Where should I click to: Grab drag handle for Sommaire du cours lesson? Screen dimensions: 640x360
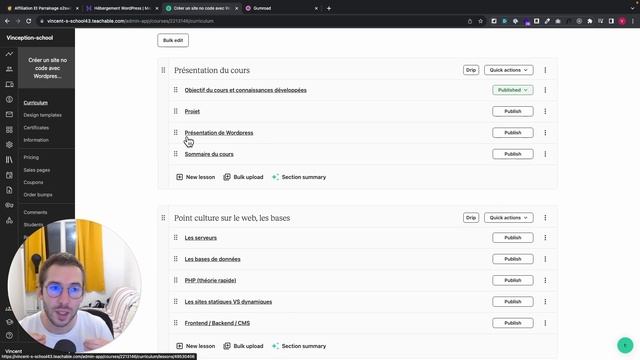[x=176, y=154]
